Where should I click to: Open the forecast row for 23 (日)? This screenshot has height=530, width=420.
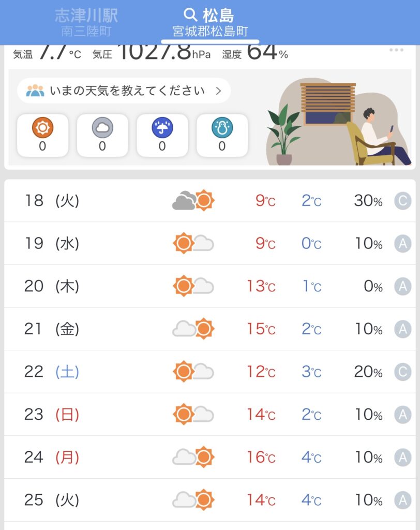[x=210, y=414]
